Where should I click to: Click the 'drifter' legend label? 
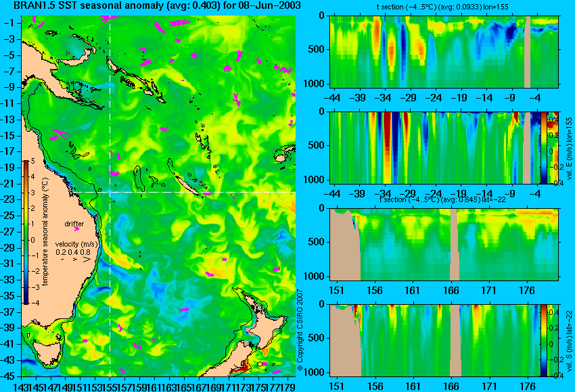(x=74, y=224)
